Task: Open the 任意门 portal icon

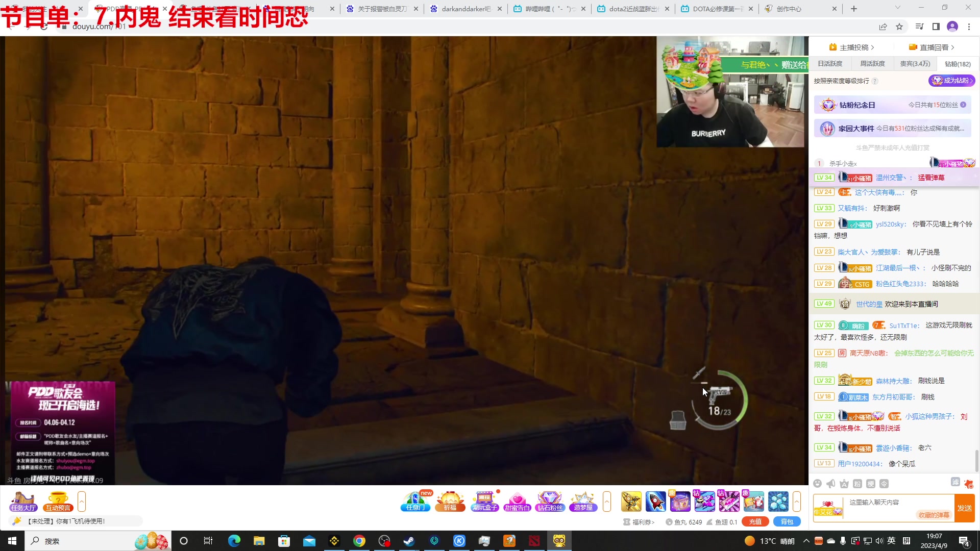Action: [416, 502]
